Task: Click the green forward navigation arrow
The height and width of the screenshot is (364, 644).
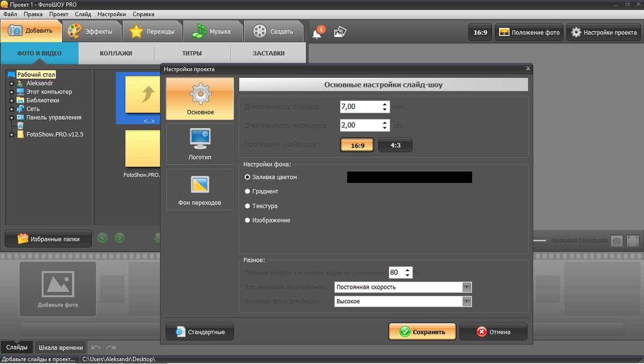Action: (119, 237)
